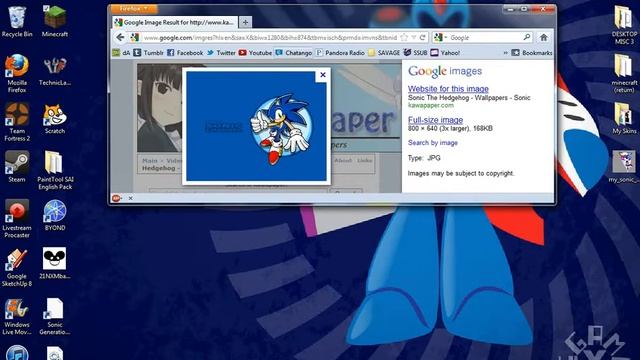
Task: Open the minecraft (return) folder
Action: (x=624, y=74)
